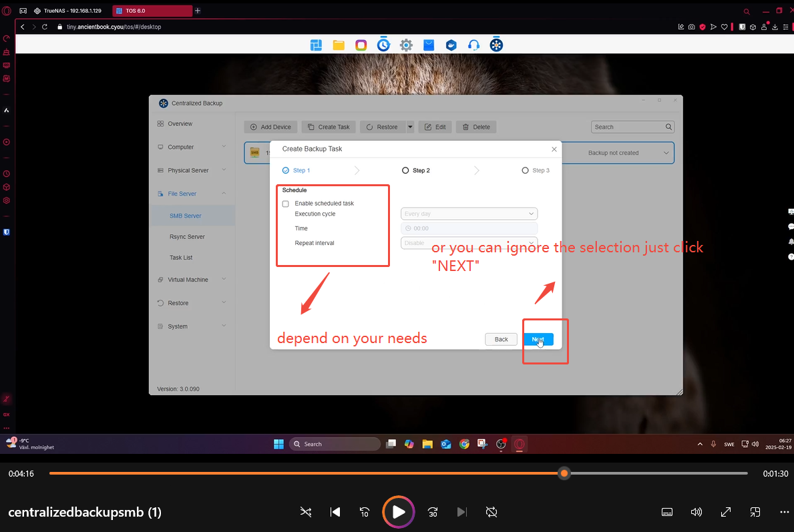Click the Opera browser back arrow
Image resolution: width=794 pixels, height=532 pixels.
(x=22, y=27)
